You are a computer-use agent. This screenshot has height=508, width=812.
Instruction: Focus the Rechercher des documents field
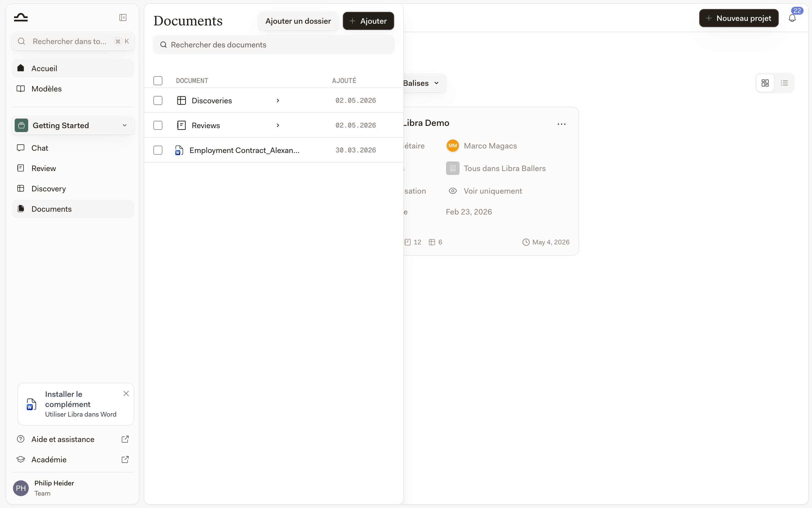coord(273,45)
